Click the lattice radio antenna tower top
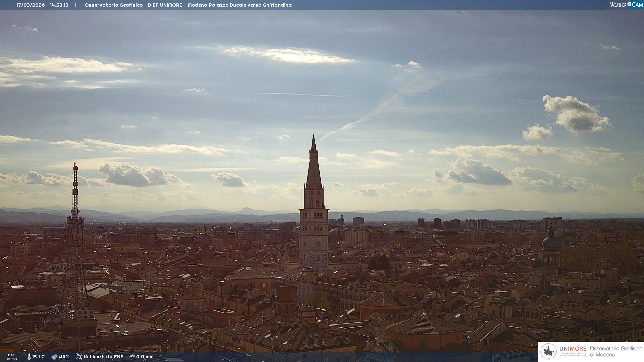 (75, 166)
